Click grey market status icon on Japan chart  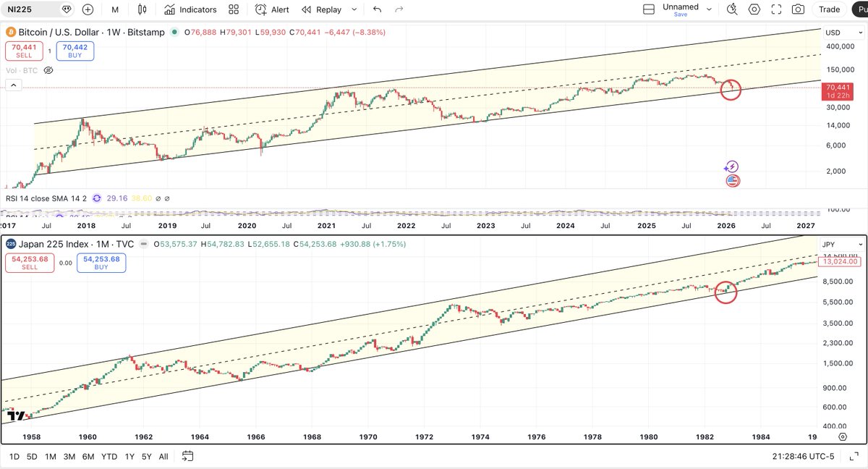(x=145, y=244)
